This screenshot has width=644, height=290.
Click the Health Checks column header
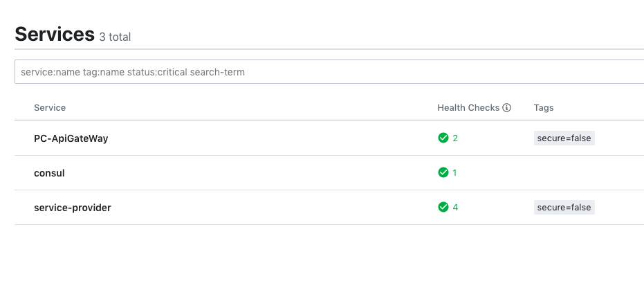[x=468, y=107]
